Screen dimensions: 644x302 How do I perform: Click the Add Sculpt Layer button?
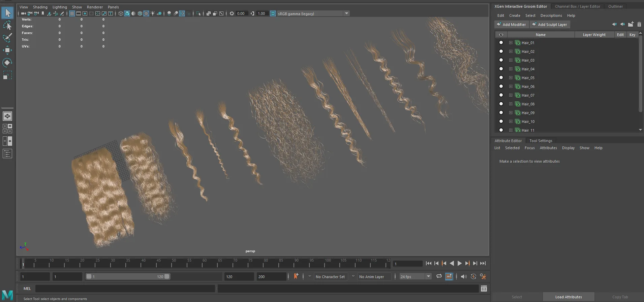point(550,25)
